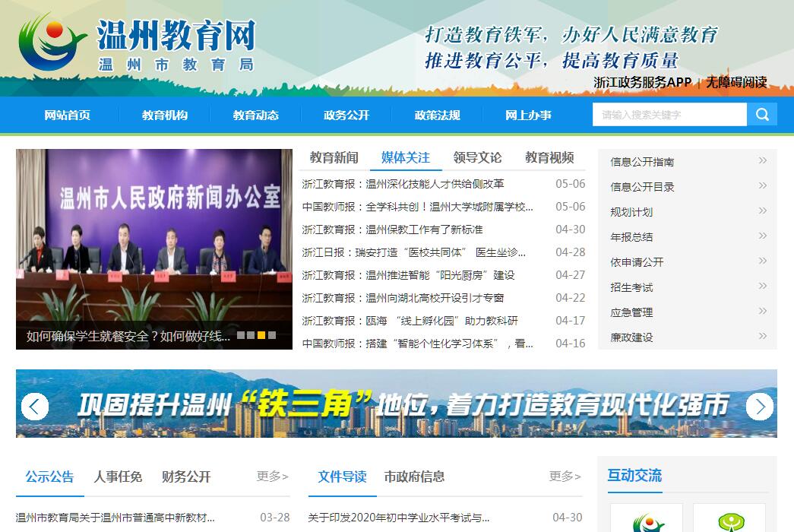794x532 pixels.
Task: Click chevron icon next to 信息公开指南
Action: tap(762, 161)
